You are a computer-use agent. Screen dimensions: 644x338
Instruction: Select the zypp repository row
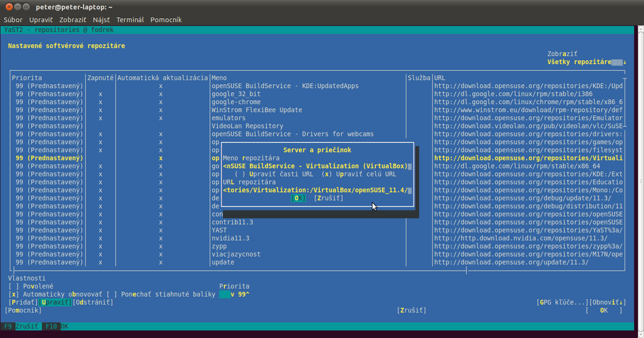click(x=317, y=246)
